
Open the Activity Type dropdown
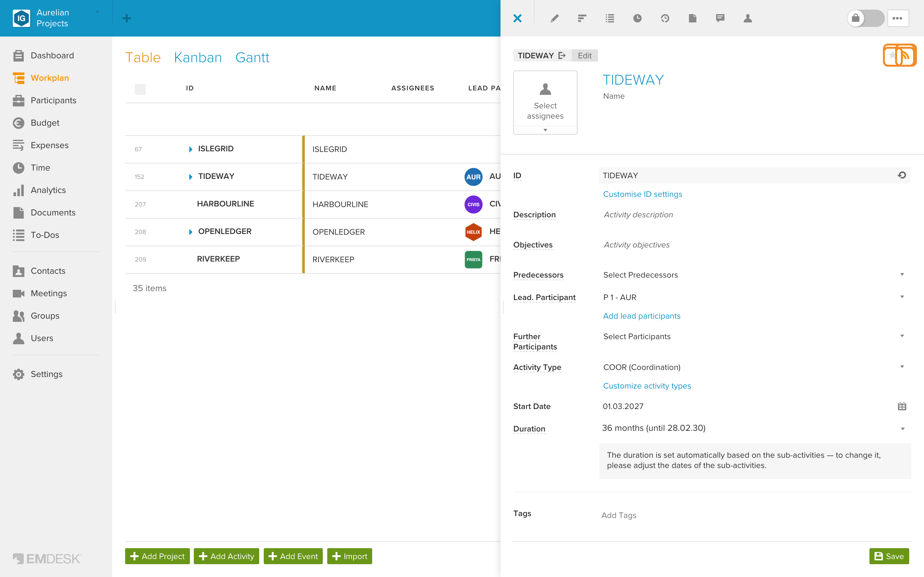[755, 367]
